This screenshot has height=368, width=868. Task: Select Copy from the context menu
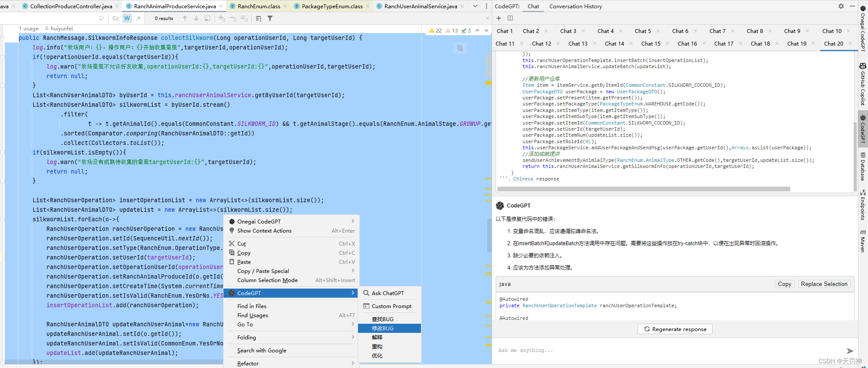pyautogui.click(x=292, y=253)
